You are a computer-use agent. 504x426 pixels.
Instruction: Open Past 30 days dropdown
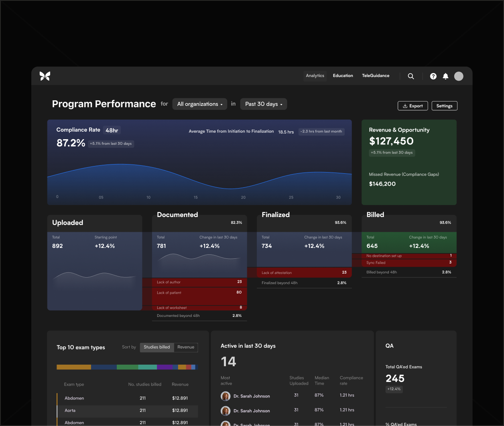click(264, 104)
